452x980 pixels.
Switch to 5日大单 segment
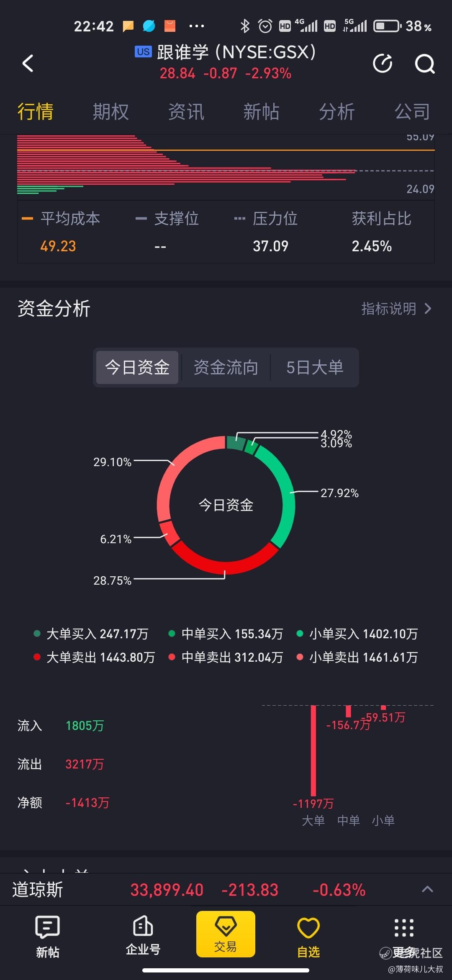click(315, 367)
